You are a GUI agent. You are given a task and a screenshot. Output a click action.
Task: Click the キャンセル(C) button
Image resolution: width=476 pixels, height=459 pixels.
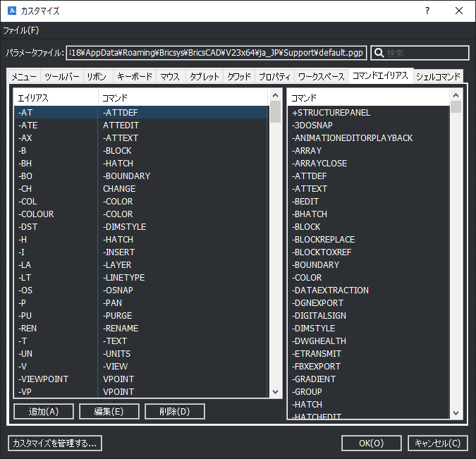pos(438,443)
